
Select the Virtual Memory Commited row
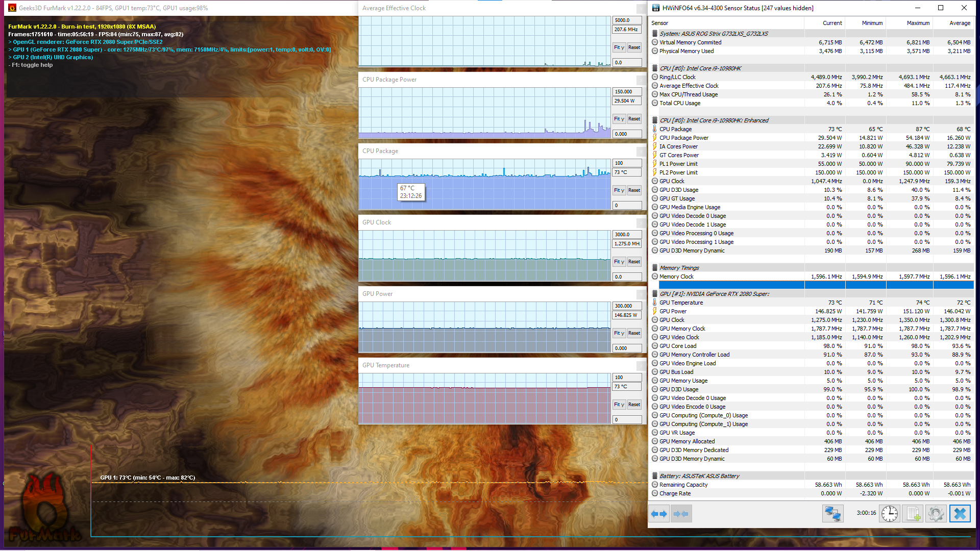click(x=811, y=42)
